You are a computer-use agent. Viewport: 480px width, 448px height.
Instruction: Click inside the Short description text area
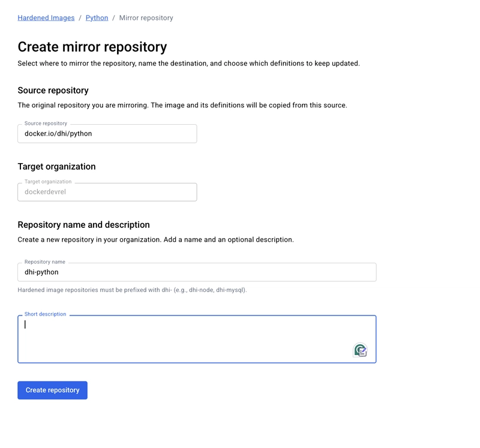tap(197, 339)
